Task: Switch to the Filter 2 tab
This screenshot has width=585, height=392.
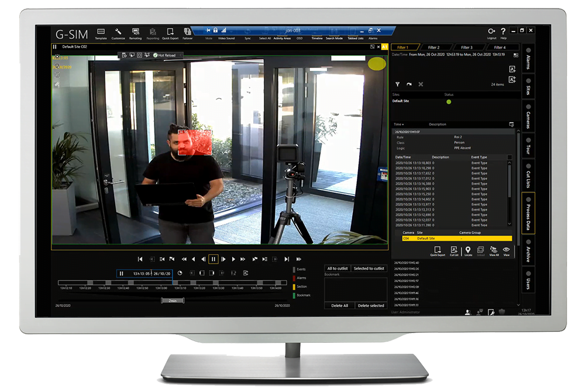Action: (x=433, y=47)
